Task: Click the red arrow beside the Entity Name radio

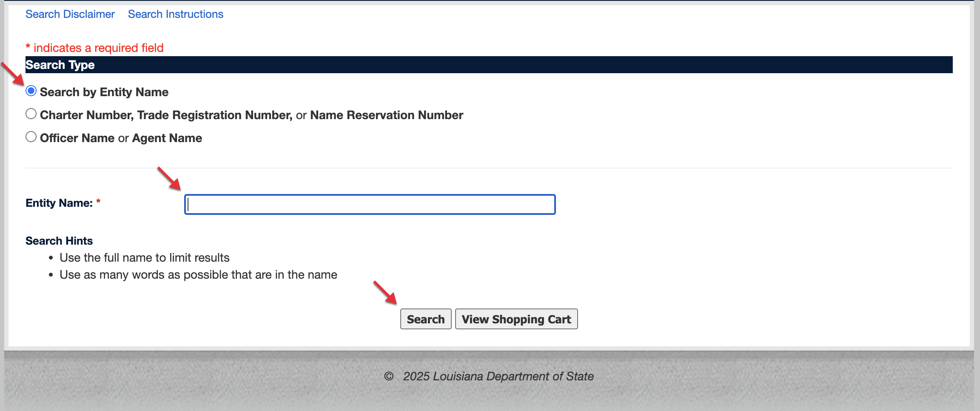Action: (13, 74)
